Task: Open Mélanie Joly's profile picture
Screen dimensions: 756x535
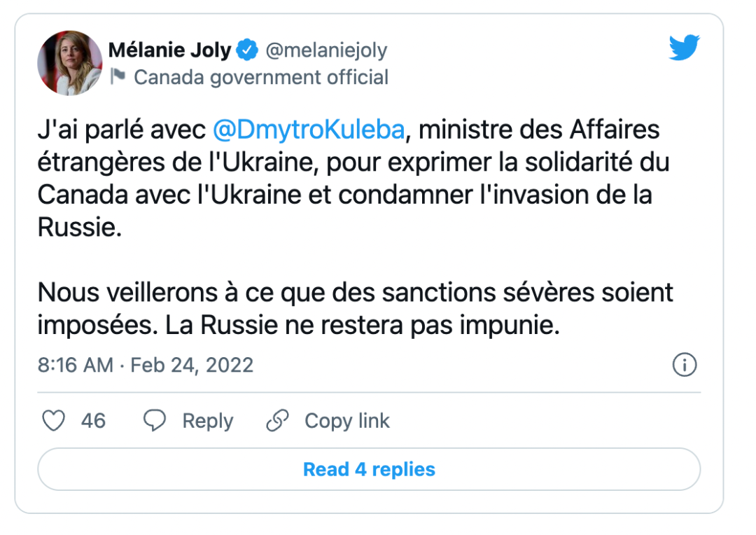Action: tap(70, 63)
